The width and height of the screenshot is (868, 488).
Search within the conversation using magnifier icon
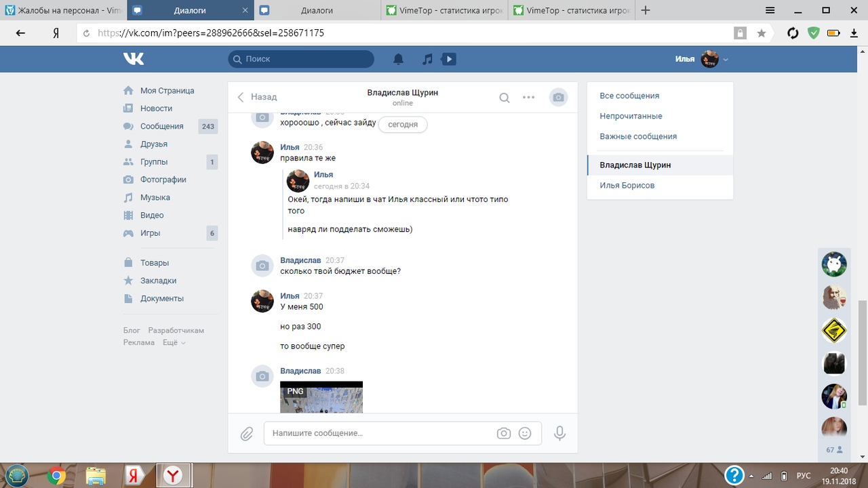coord(505,98)
